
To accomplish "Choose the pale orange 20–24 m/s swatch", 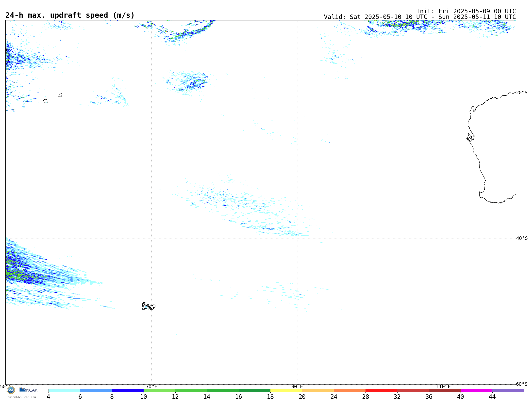I will coord(318,391).
